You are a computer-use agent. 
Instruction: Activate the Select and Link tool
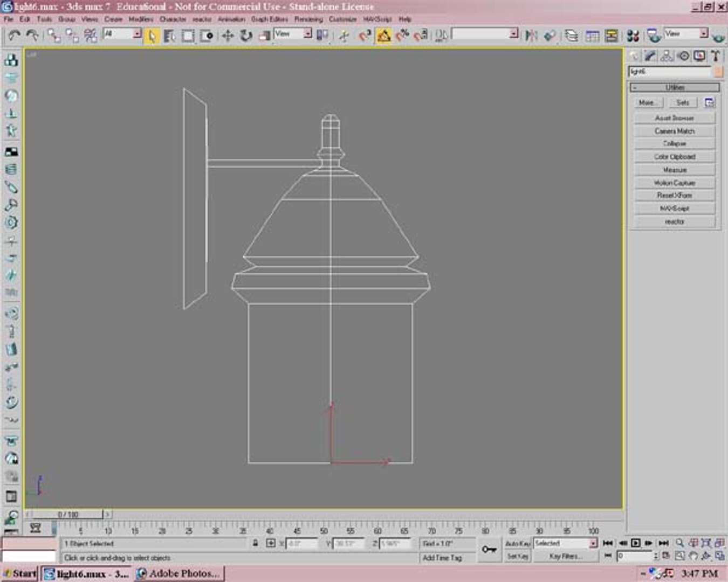(53, 36)
